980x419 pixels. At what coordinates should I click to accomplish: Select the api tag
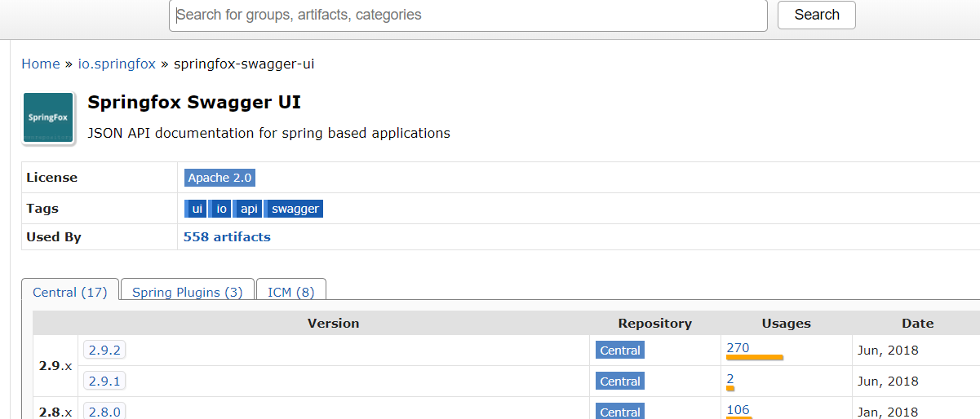point(249,209)
